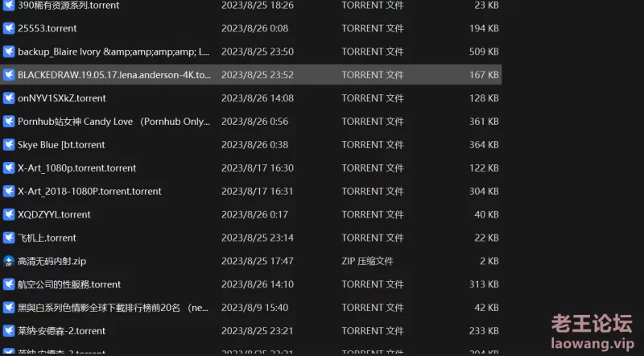
Task: Select the size value 194 KB
Action: click(484, 28)
